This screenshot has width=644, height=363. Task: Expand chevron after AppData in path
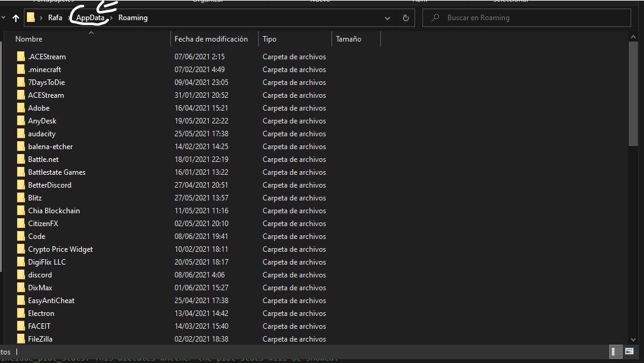pos(111,18)
